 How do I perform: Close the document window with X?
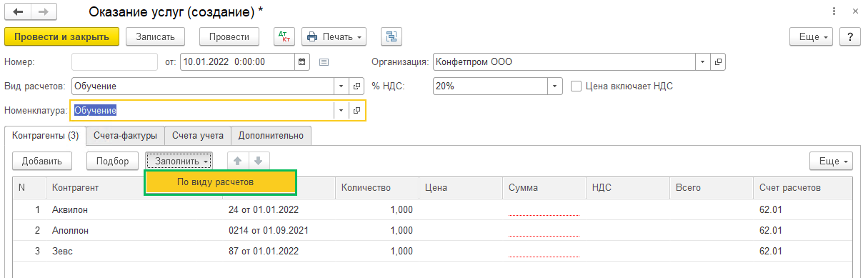pos(855,12)
